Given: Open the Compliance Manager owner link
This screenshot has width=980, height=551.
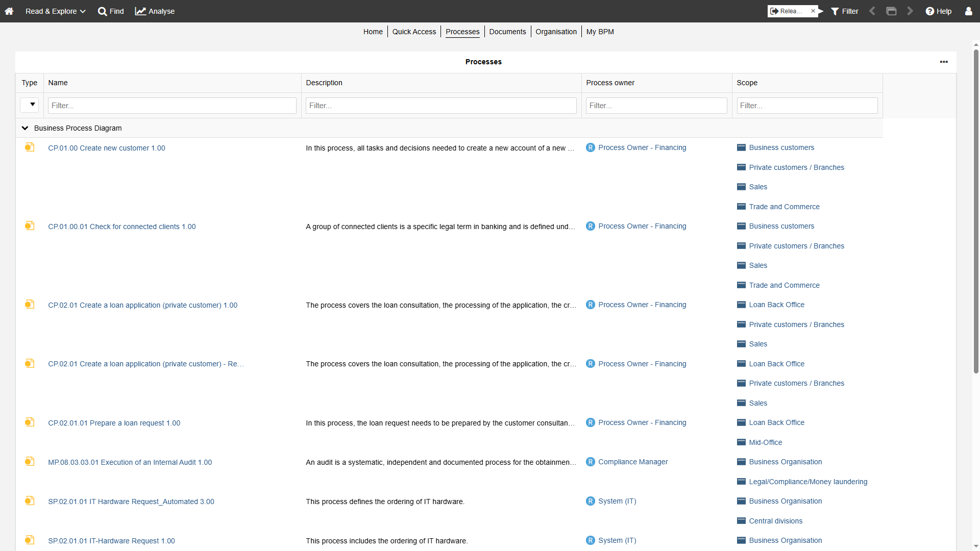Looking at the screenshot, I should [633, 462].
